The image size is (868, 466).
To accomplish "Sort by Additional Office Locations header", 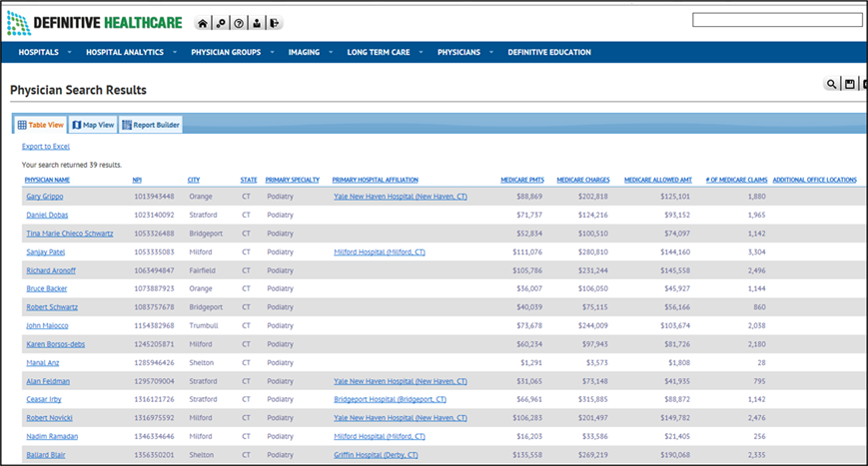I will pyautogui.click(x=814, y=180).
